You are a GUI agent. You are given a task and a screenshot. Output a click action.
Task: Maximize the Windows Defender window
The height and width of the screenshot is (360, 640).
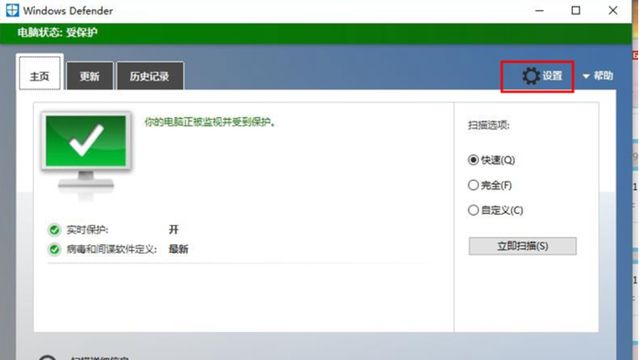click(576, 11)
